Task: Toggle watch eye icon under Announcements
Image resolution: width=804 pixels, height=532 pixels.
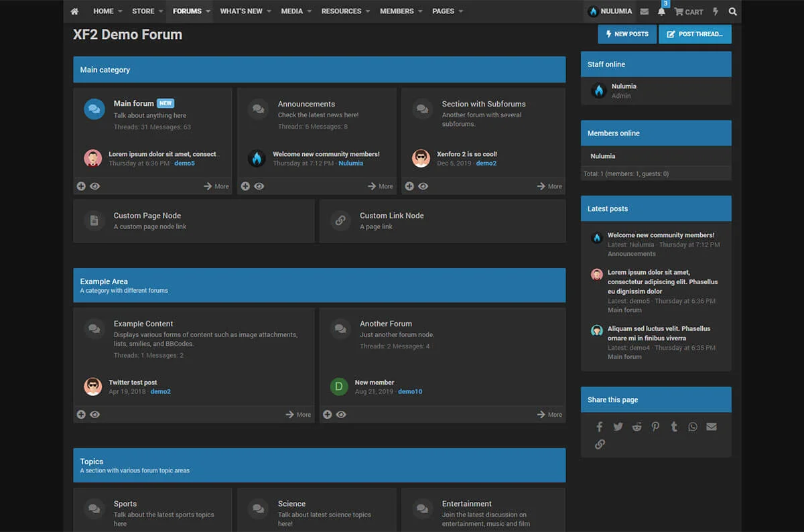Action: coord(259,186)
